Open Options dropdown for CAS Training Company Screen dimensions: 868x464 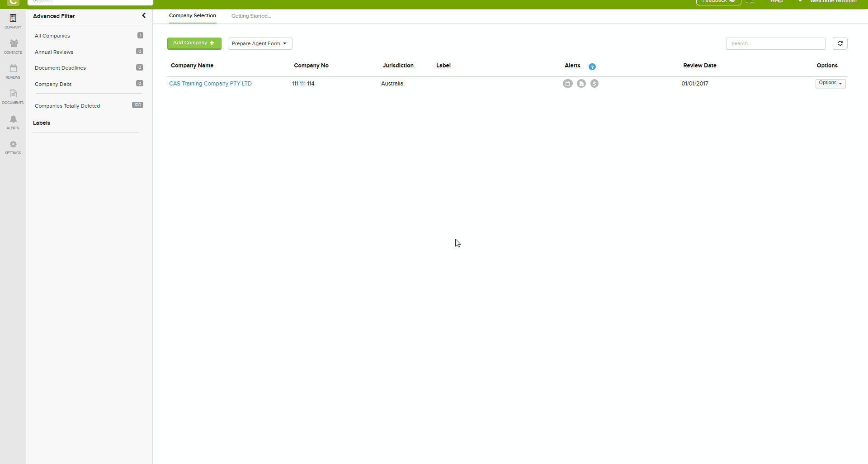830,83
